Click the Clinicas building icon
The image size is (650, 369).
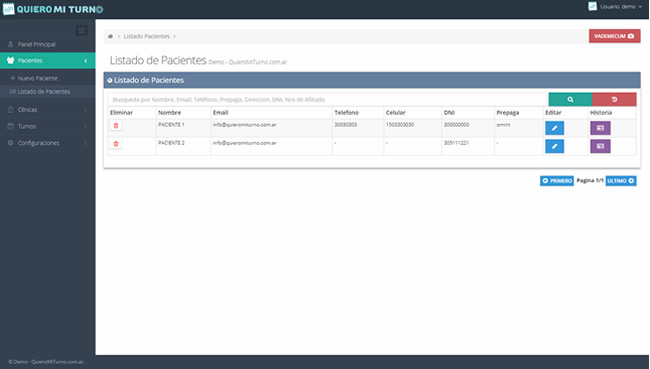pyautogui.click(x=10, y=109)
